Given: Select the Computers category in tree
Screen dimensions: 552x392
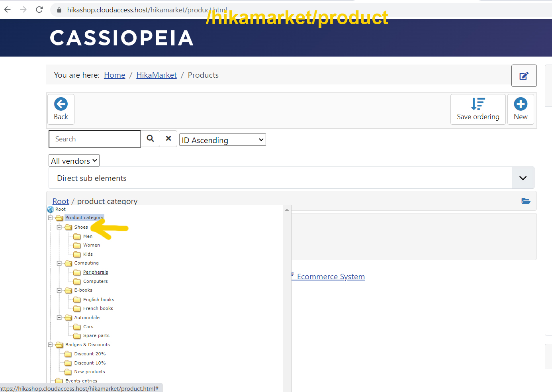Looking at the screenshot, I should click(96, 281).
